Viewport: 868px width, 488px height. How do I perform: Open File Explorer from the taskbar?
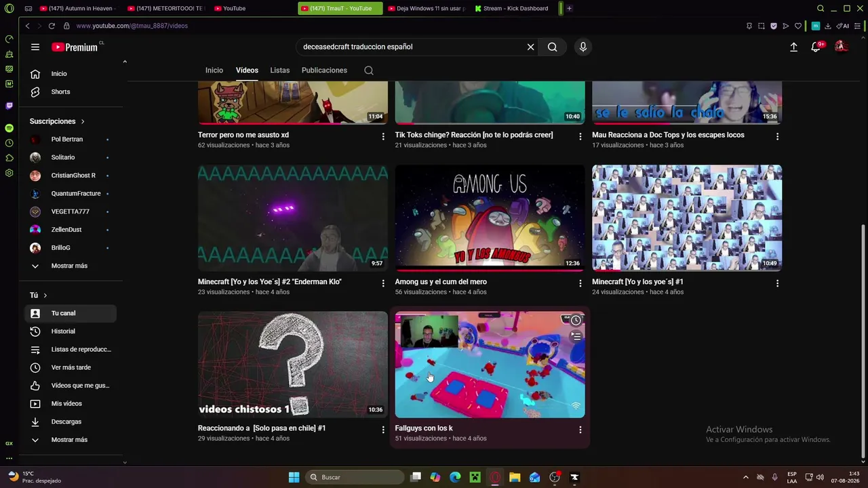pos(515,477)
